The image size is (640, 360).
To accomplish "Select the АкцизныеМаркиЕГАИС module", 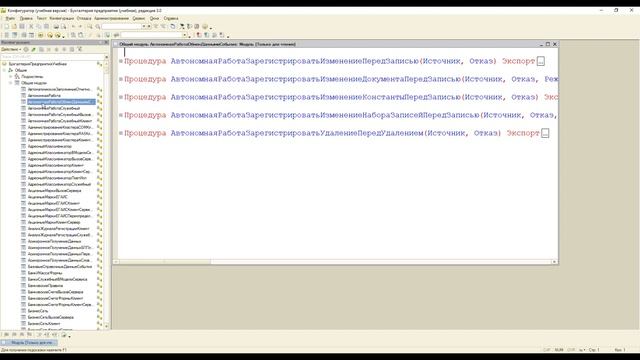I will tap(47, 197).
